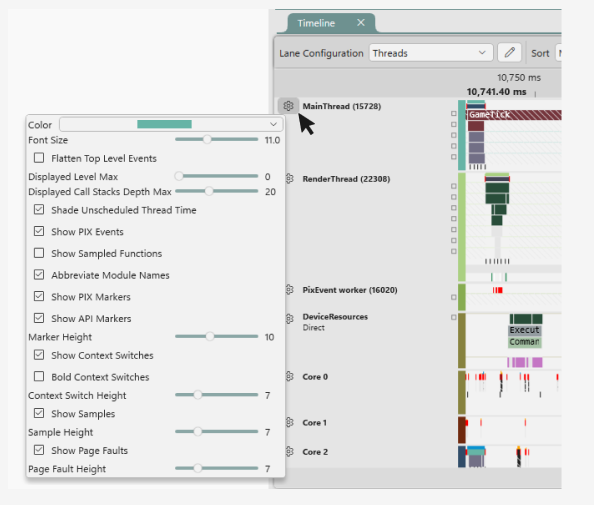Uncheck Show Page Faults
Screen dimensions: 594x505
pos(39,450)
